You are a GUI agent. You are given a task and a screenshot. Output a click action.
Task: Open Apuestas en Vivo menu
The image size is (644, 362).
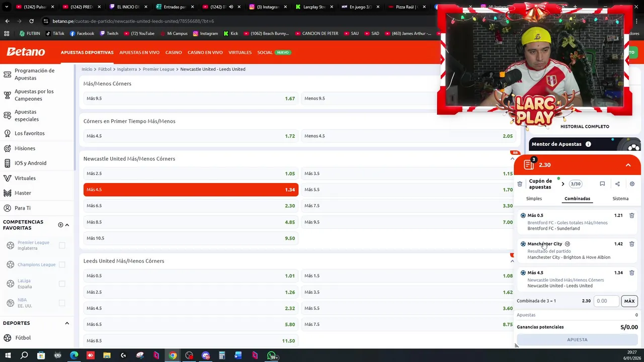(x=139, y=52)
